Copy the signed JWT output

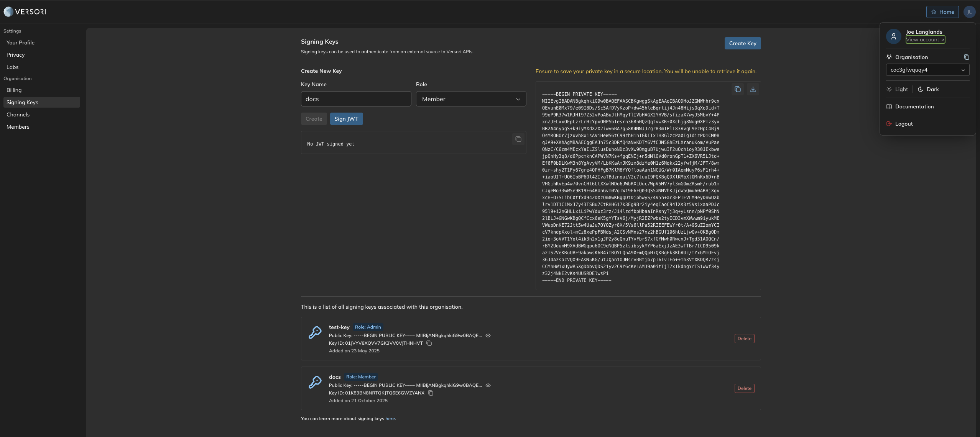[x=518, y=139]
